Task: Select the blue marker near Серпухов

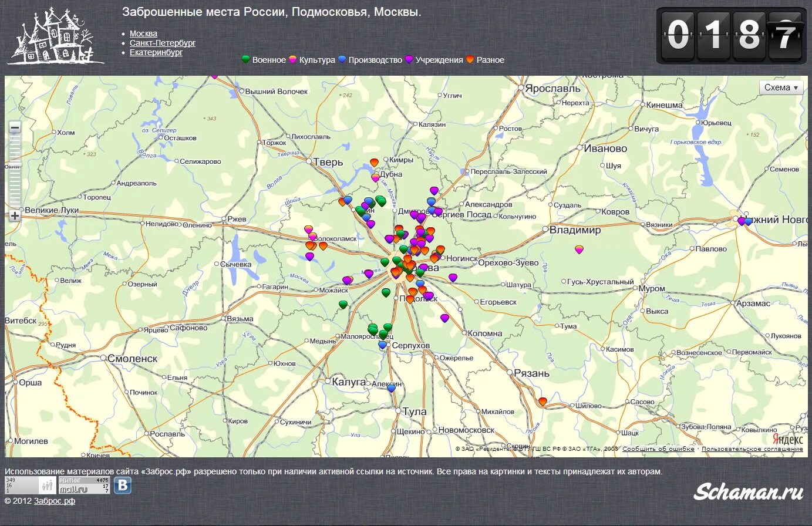Action: (x=382, y=345)
